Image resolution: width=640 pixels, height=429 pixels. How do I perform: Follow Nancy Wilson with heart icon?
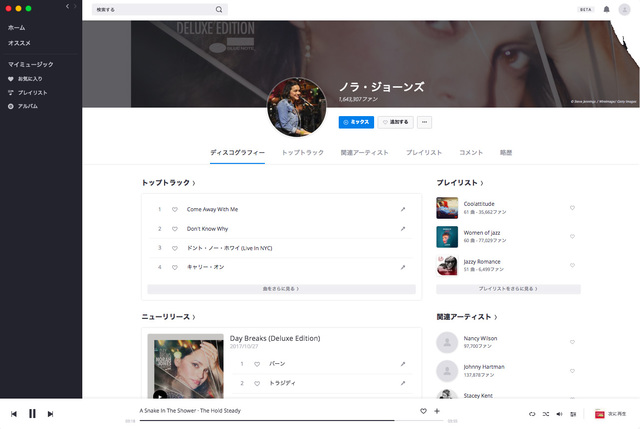pyautogui.click(x=572, y=342)
